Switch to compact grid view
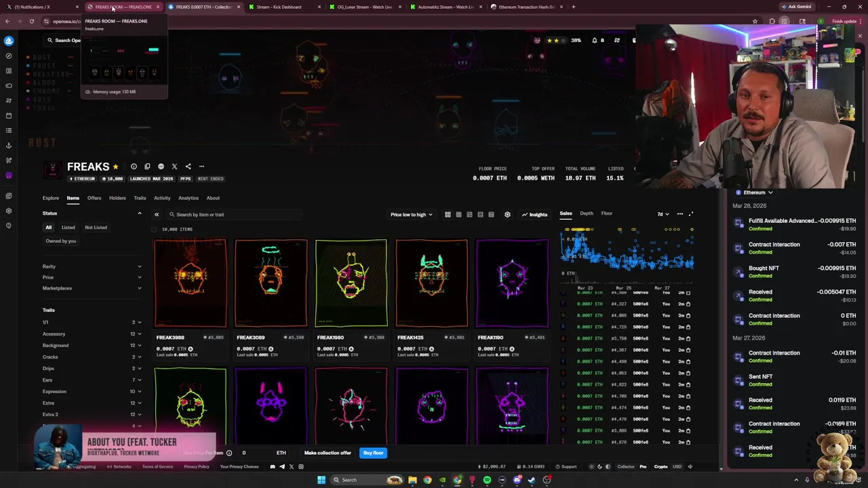This screenshot has width=868, height=488. [458, 215]
